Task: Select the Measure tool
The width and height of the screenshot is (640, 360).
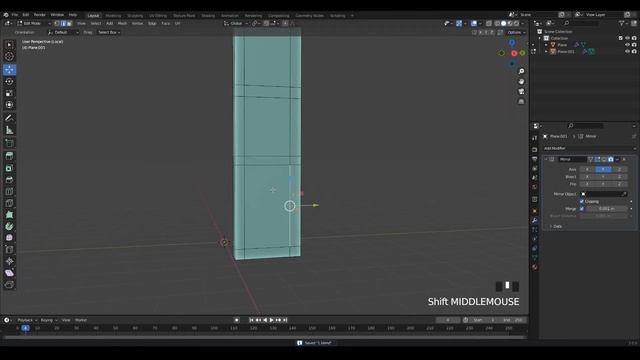Action: [x=9, y=130]
